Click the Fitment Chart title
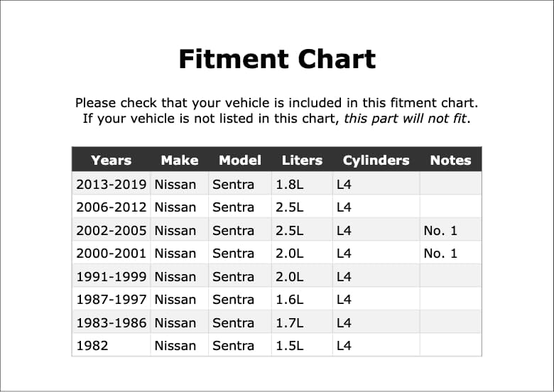Image resolution: width=554 pixels, height=392 pixels. (x=277, y=59)
